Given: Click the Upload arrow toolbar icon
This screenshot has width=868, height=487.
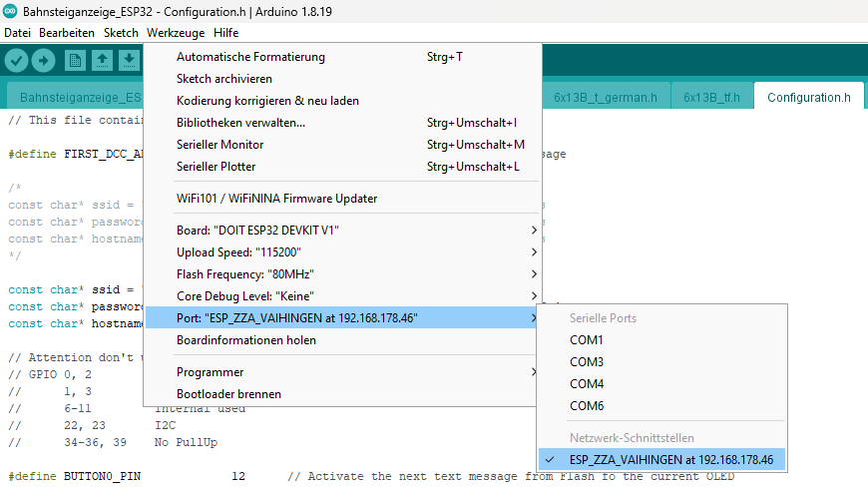Looking at the screenshot, I should 43,61.
